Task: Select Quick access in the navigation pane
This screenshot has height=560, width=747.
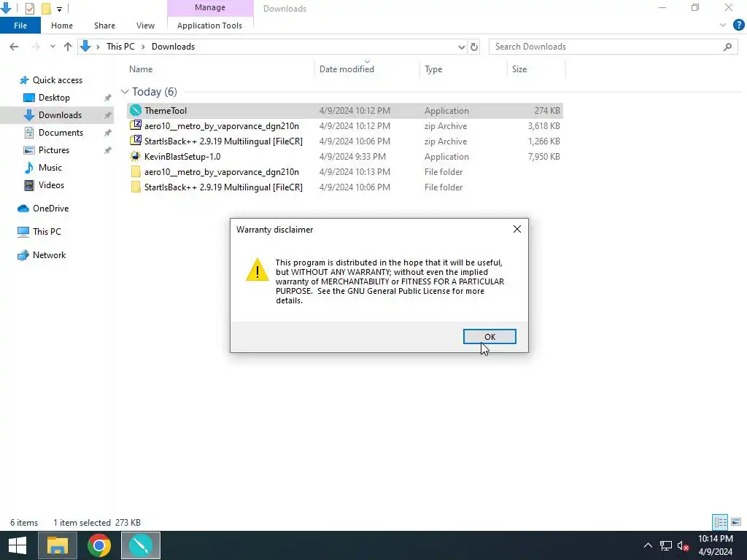Action: (57, 80)
